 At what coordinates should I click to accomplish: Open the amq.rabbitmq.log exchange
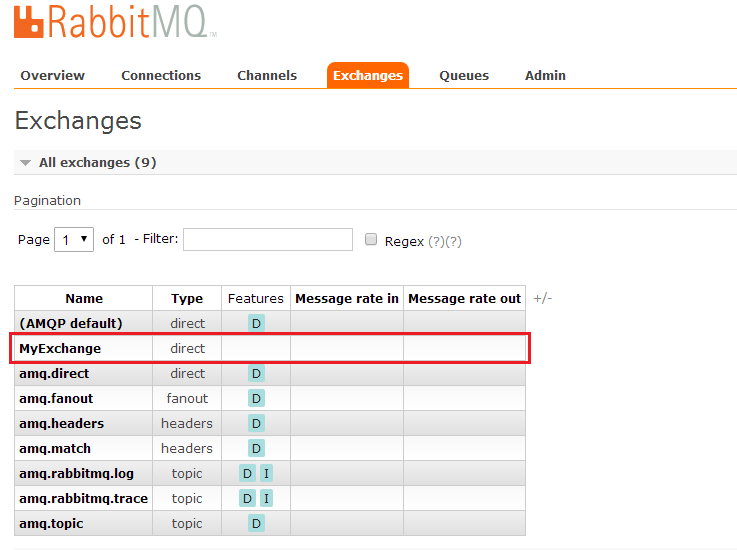77,473
